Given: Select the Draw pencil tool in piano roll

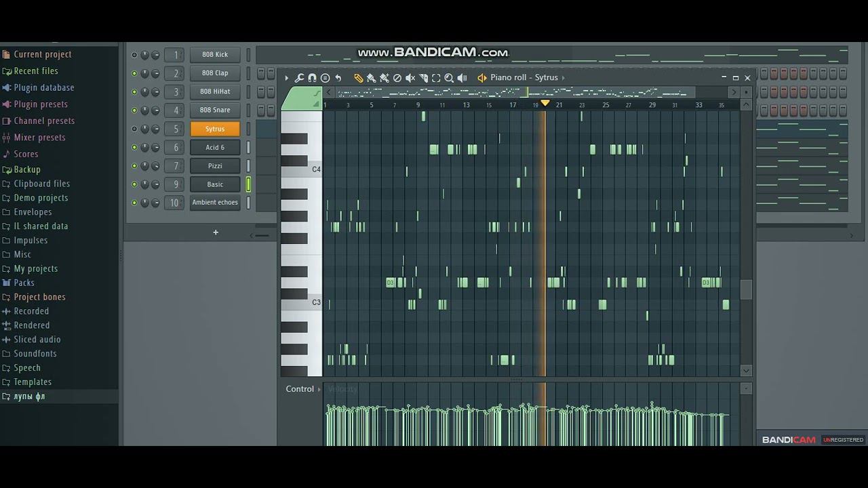Looking at the screenshot, I should 358,78.
